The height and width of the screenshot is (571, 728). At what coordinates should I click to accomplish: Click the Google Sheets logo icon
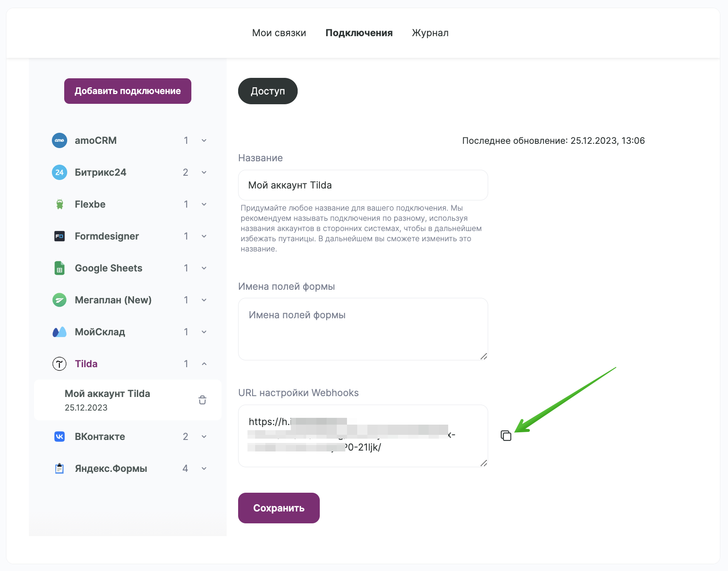click(60, 268)
